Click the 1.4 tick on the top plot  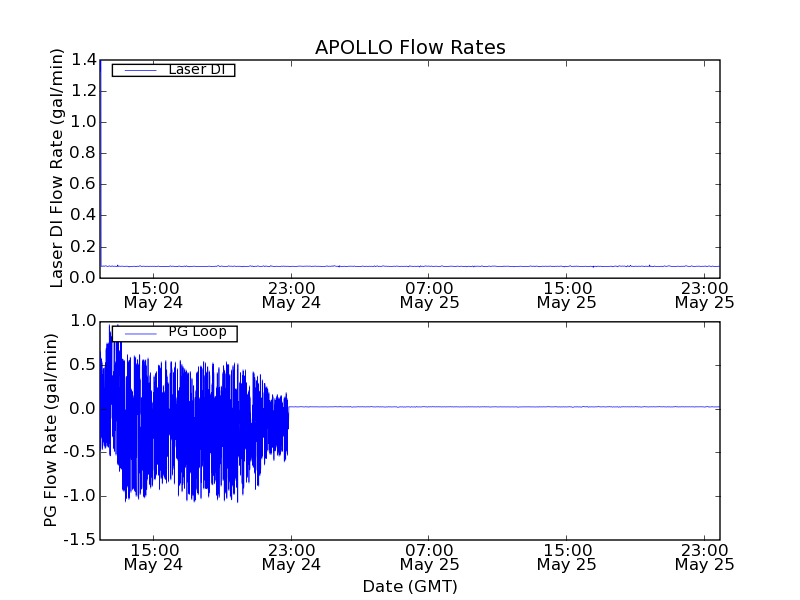(83, 60)
